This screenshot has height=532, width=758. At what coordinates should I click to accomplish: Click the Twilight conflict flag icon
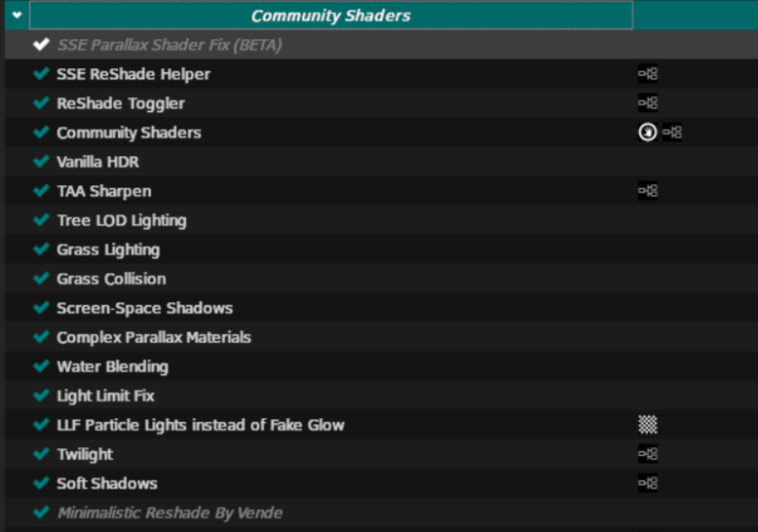(648, 454)
